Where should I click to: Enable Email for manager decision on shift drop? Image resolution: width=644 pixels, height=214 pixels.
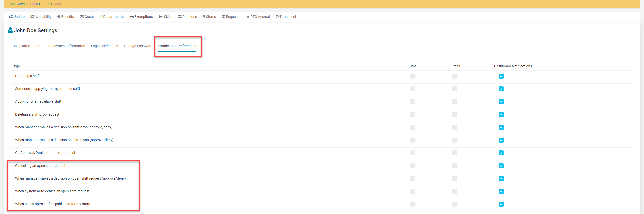pyautogui.click(x=455, y=127)
